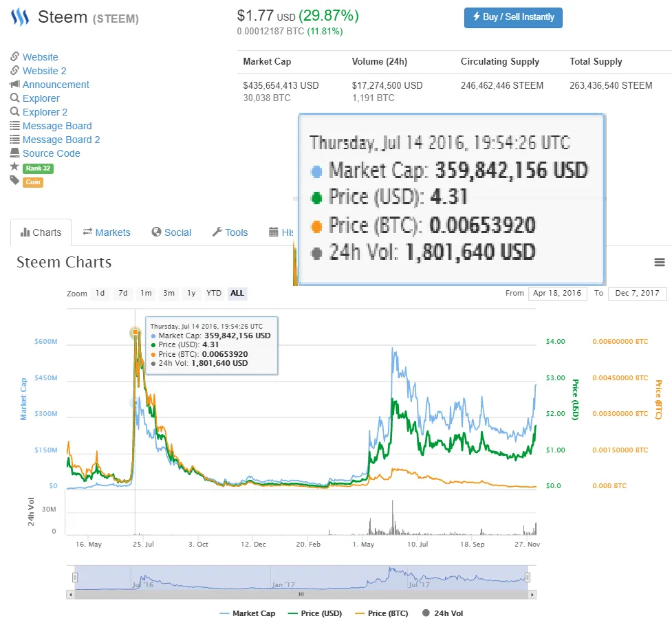Click right handle of range navigator
The image size is (672, 625).
528,578
